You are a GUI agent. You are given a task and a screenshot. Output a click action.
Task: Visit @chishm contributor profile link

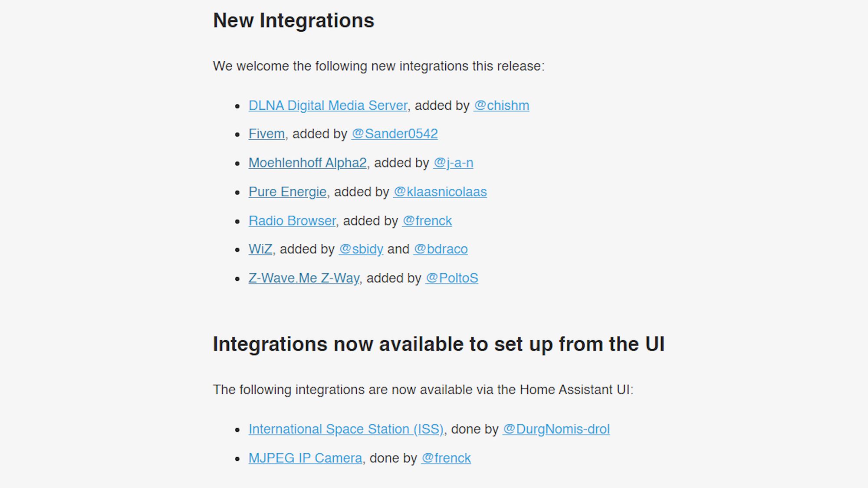pyautogui.click(x=501, y=105)
